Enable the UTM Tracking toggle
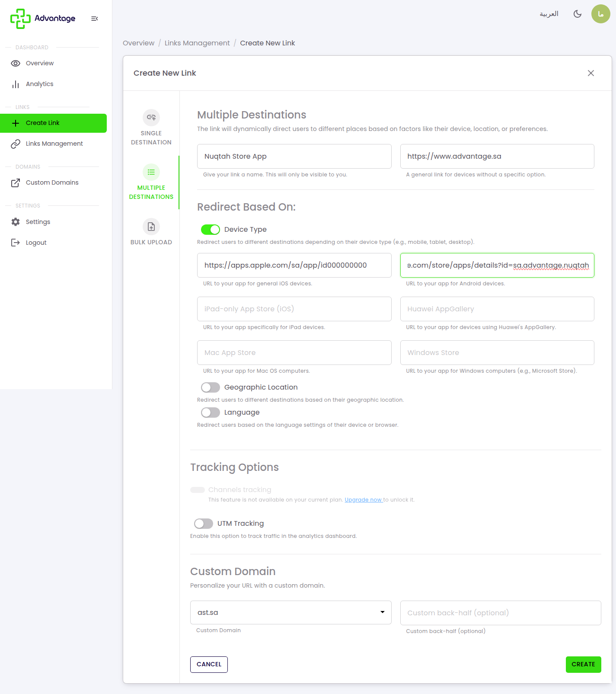The height and width of the screenshot is (694, 616). (x=204, y=524)
